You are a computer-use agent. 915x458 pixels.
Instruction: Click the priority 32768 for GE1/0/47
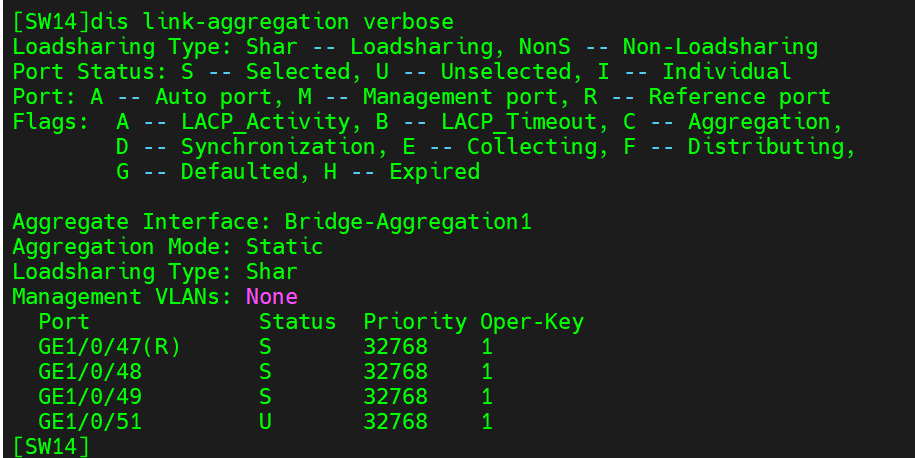tap(395, 347)
